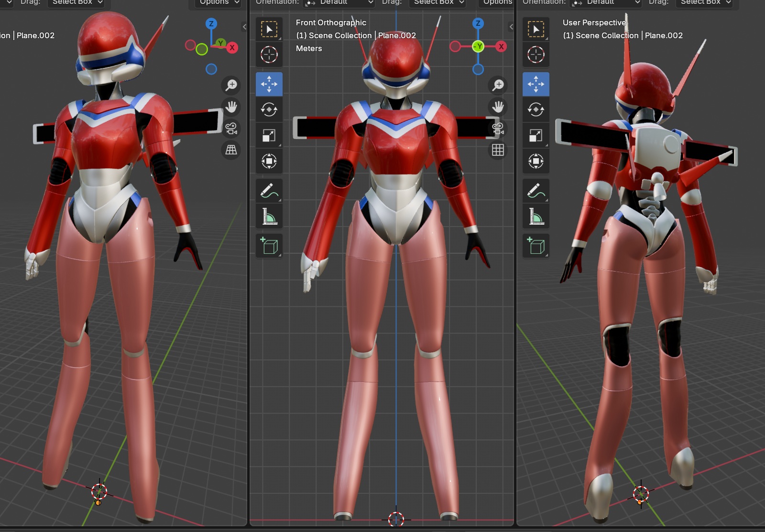Click negative Z circle on left viewport gizmo

coord(211,69)
